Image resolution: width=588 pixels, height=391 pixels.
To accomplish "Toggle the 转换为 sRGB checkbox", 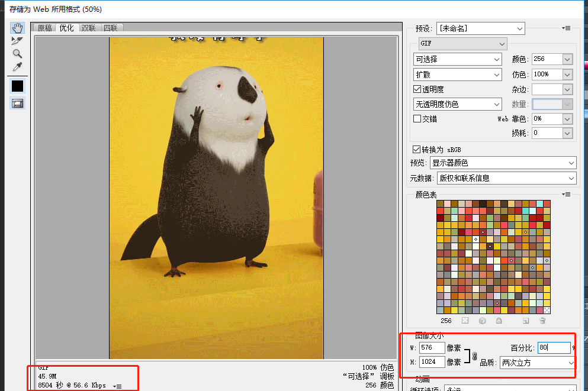I will click(x=416, y=150).
